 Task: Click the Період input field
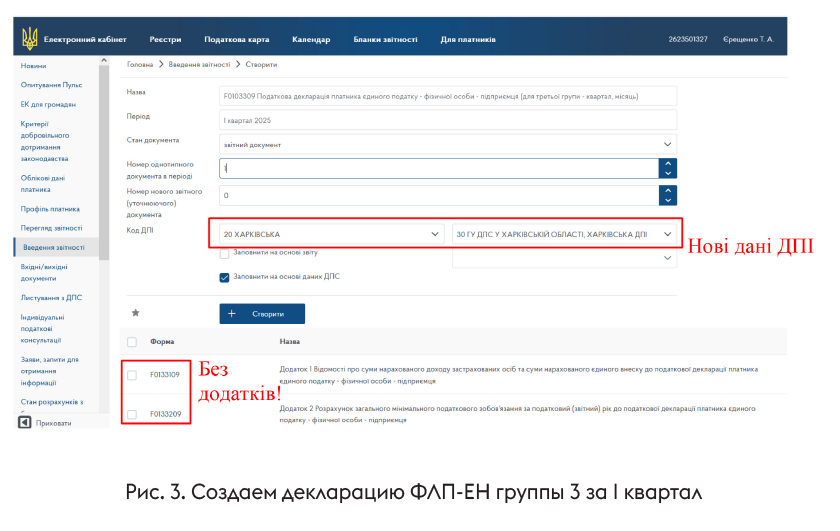coord(447,119)
